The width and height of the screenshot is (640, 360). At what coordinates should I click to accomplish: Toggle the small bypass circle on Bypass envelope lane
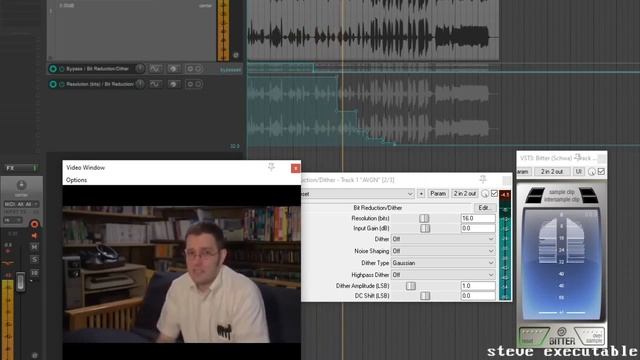62,69
